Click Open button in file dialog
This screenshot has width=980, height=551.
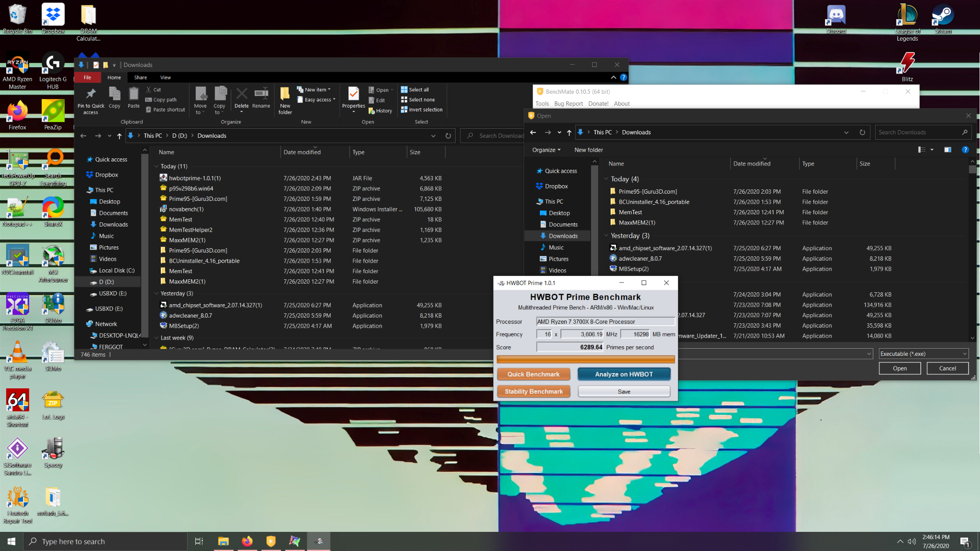click(900, 368)
